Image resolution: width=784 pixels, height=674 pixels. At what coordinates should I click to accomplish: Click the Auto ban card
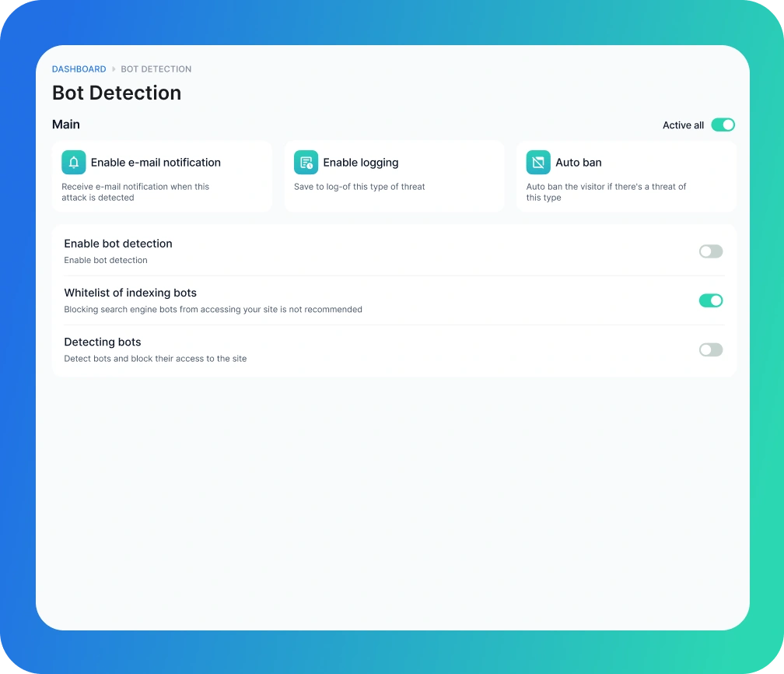626,175
